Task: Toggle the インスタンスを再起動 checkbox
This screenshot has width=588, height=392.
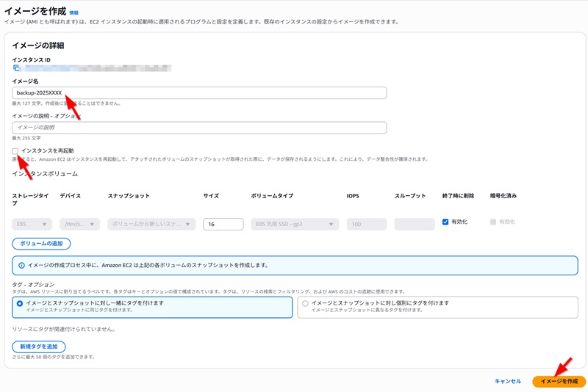Action: coord(15,150)
